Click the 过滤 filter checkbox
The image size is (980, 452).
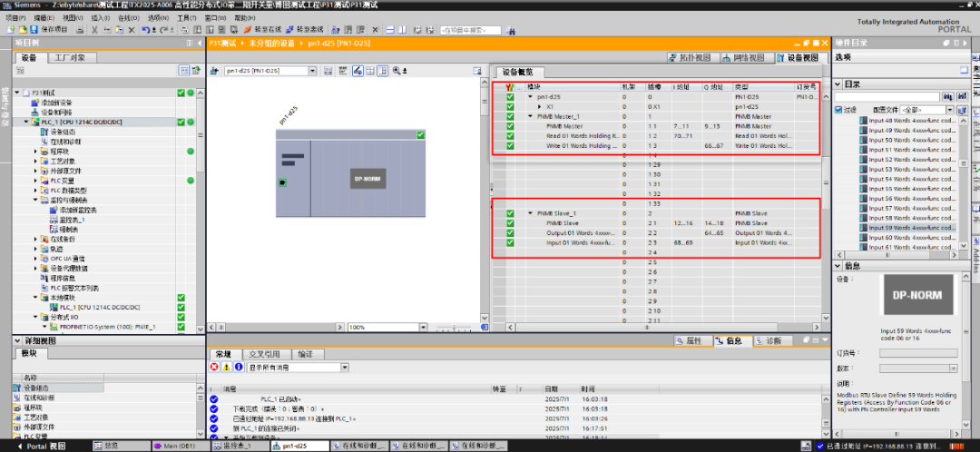838,110
